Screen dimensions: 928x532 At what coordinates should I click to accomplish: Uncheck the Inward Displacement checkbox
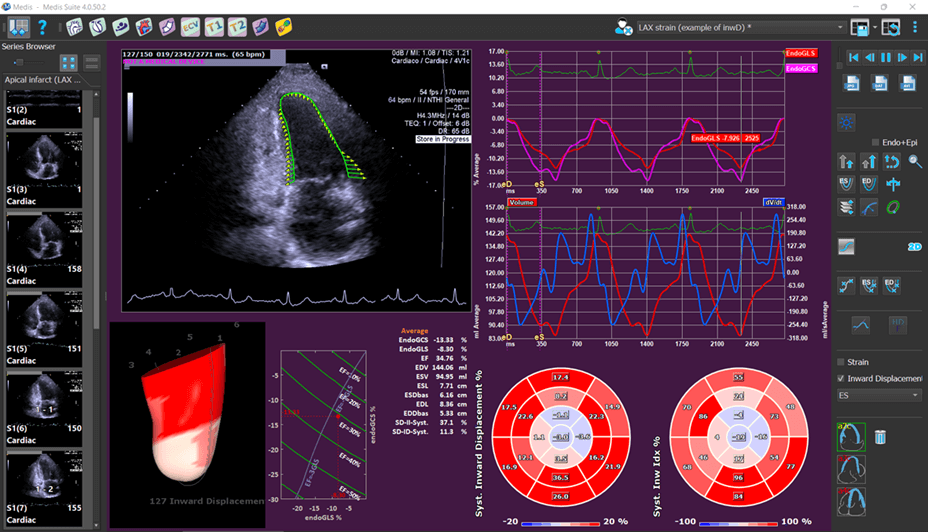840,378
